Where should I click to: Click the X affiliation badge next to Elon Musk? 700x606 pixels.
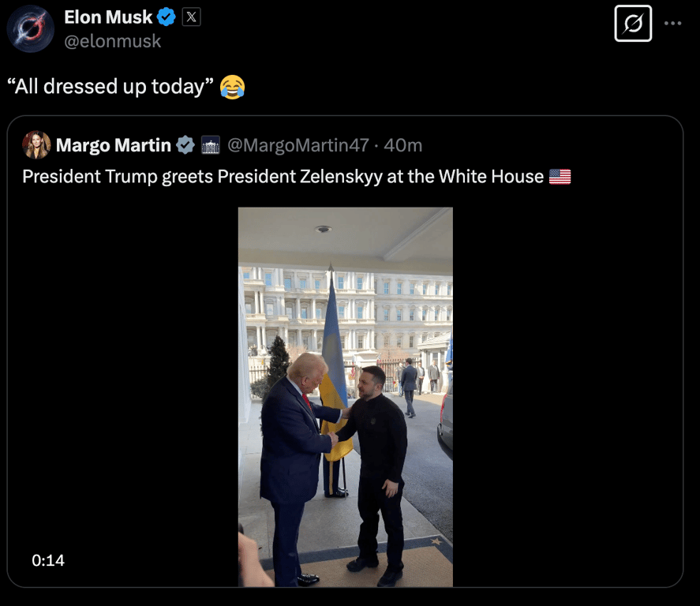coord(191,17)
